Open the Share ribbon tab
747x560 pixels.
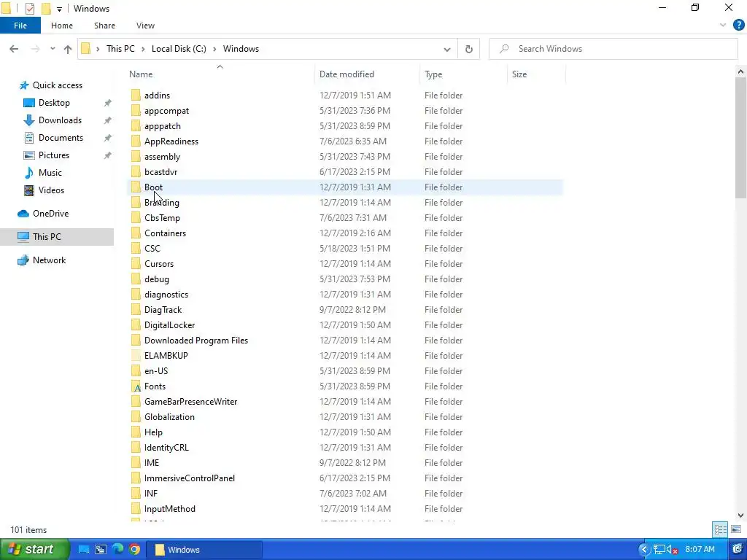pos(104,26)
